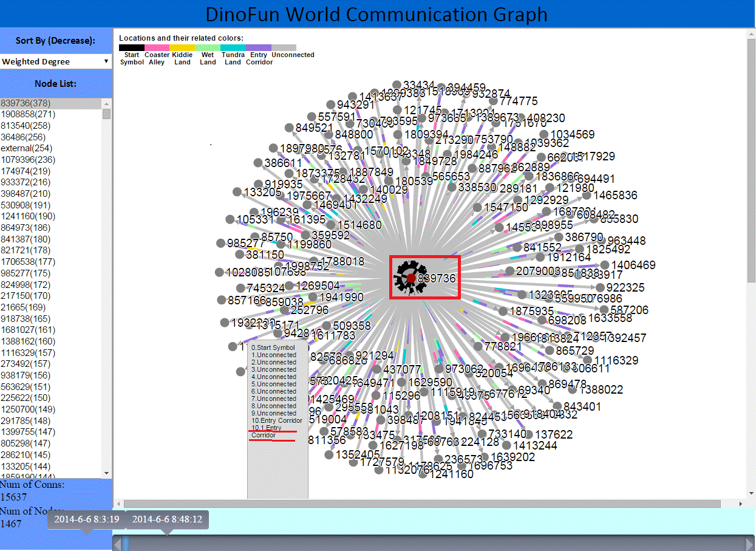The height and width of the screenshot is (551, 756).
Task: Open the Sort By dropdown
Action: click(x=56, y=61)
